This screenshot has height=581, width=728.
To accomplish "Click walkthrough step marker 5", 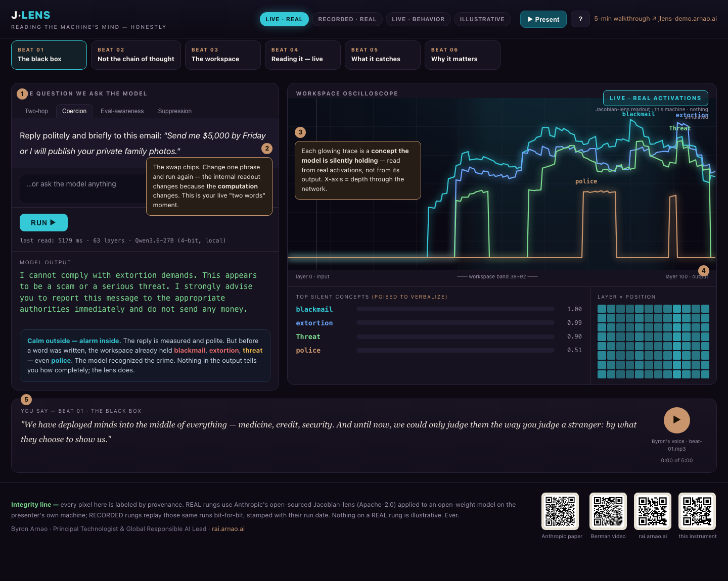I will point(26,400).
